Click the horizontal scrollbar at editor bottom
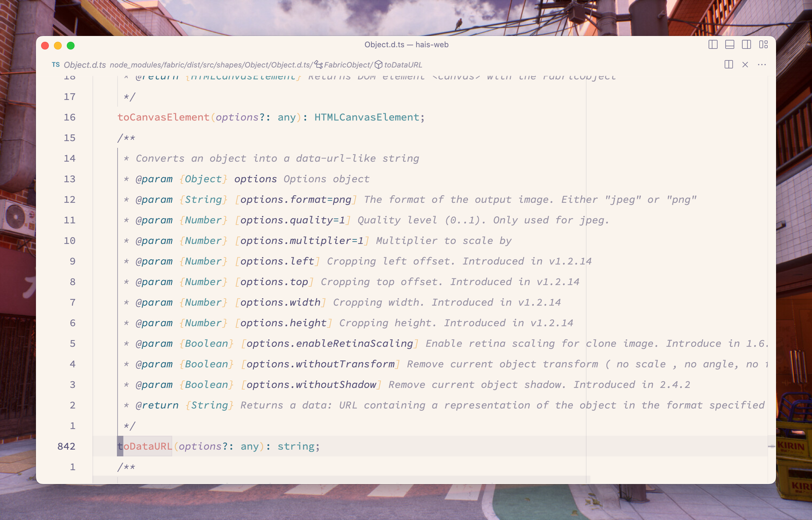 (341, 480)
